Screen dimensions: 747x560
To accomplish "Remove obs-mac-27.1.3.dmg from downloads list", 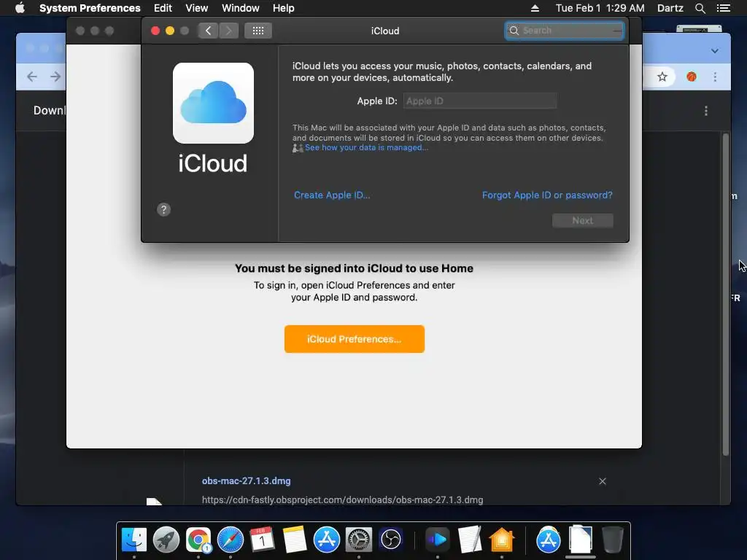I will 603,481.
